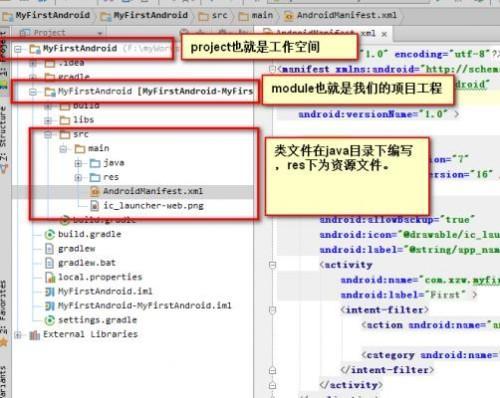Click the AndroidManifest.xml breadcrumb icon

[288, 16]
